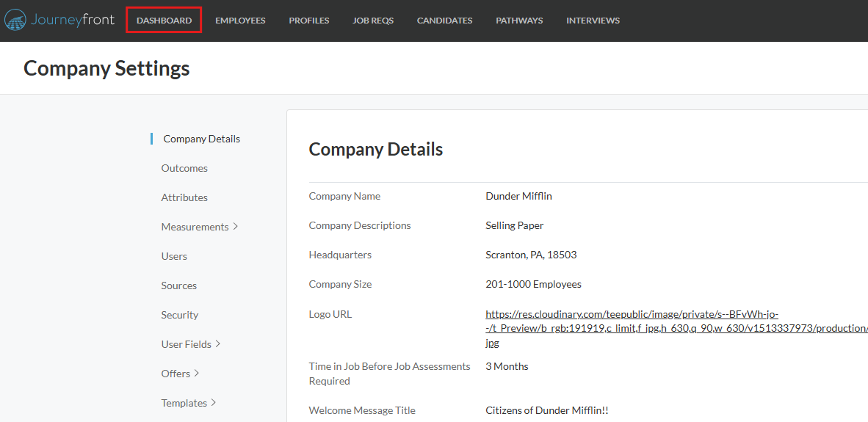The height and width of the screenshot is (422, 868).
Task: Click the Company Descriptions field label
Action: 360,225
